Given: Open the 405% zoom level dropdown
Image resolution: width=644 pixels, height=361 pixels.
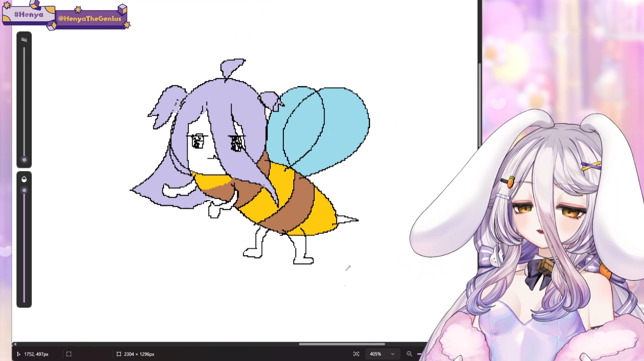Looking at the screenshot, I should click(x=382, y=354).
